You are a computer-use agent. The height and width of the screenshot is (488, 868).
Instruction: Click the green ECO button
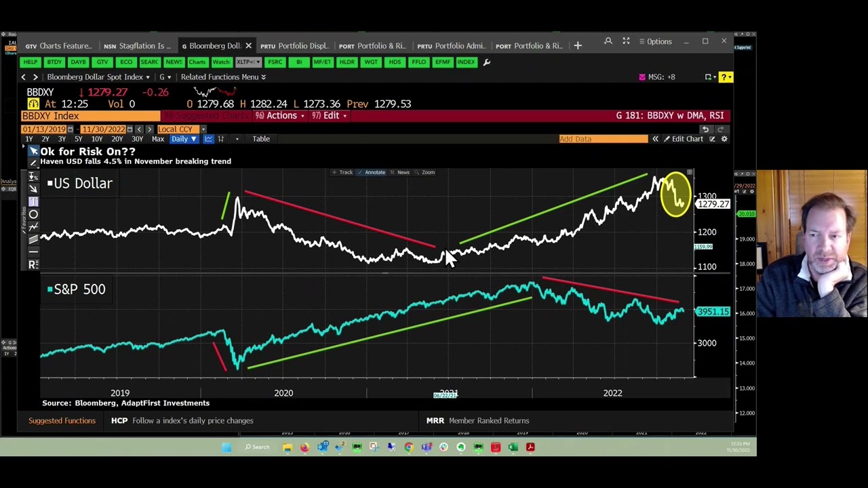coord(126,62)
